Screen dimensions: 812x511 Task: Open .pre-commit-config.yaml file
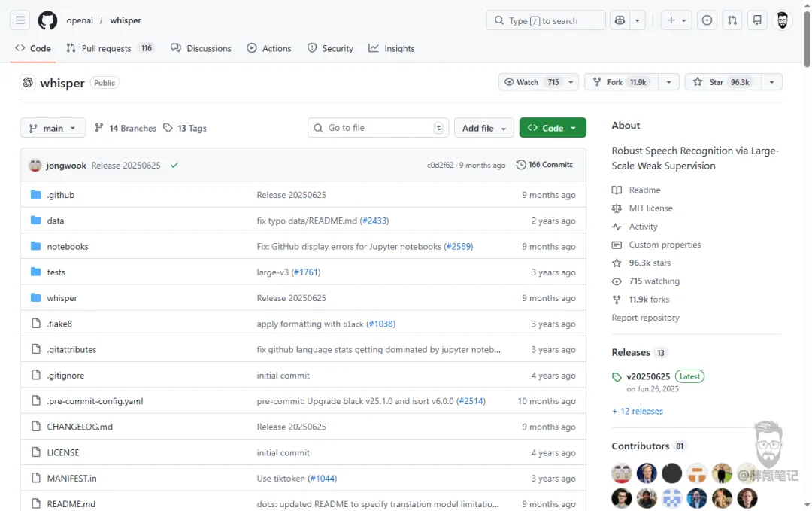click(95, 401)
